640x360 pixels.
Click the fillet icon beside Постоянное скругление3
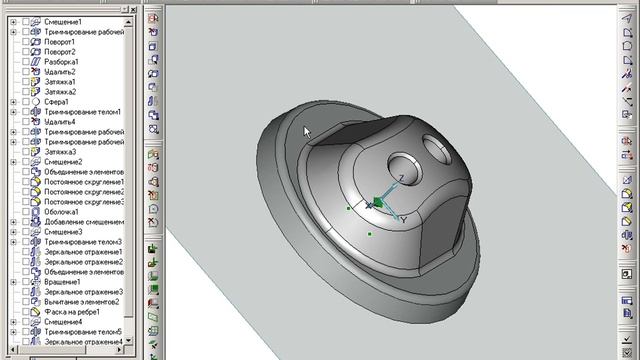36,202
